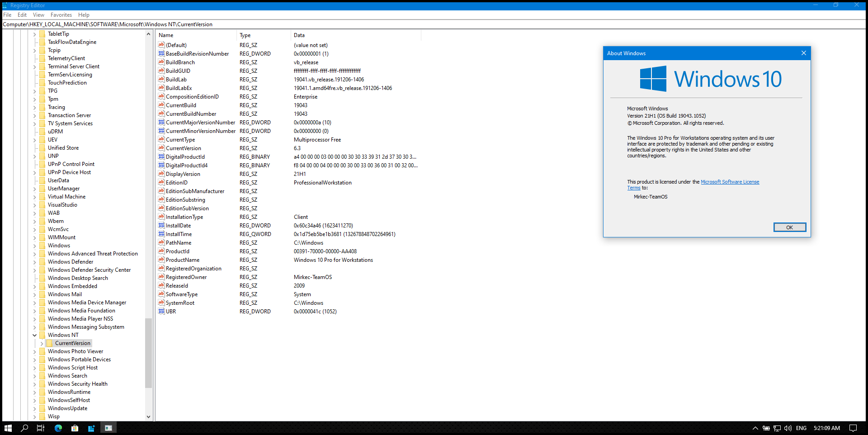
Task: Expand the Windows Photo Viewer node
Action: coord(34,351)
